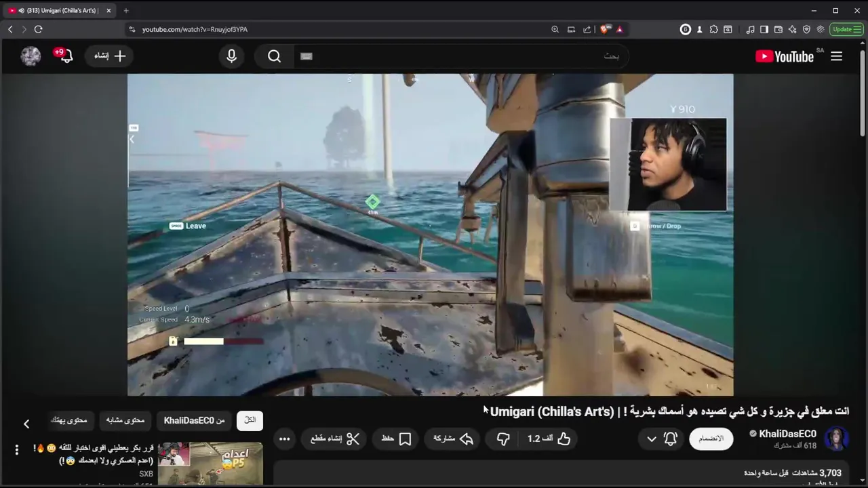
Task: Click the picture-in-picture address bar icon
Action: [x=571, y=29]
